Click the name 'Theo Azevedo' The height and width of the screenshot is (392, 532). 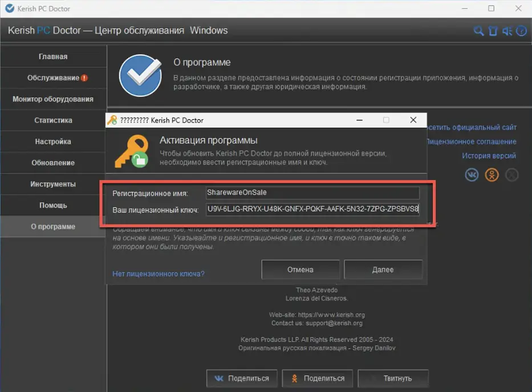317,290
